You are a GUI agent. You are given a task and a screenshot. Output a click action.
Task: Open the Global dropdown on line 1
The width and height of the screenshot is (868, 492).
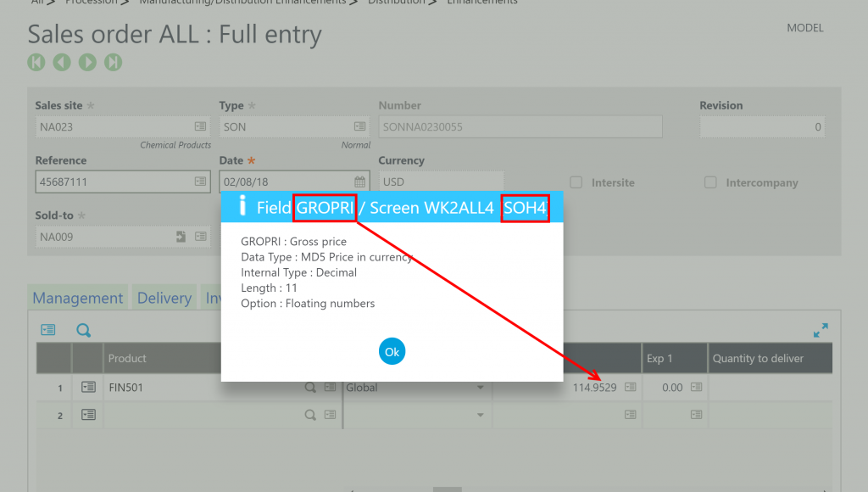pos(480,387)
